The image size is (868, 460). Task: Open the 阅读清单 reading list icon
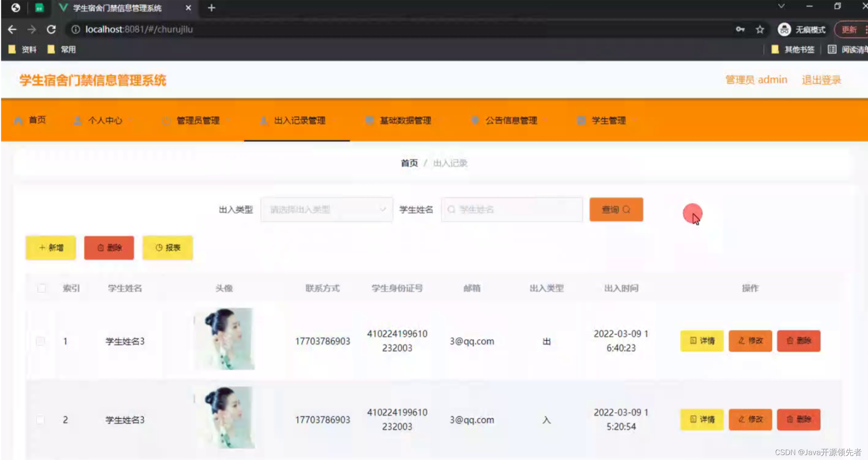[832, 49]
